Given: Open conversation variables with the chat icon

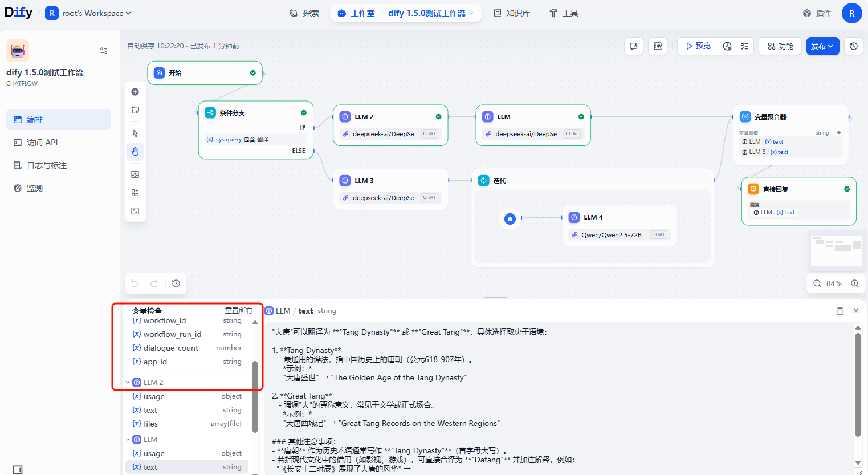Looking at the screenshot, I should [x=634, y=46].
